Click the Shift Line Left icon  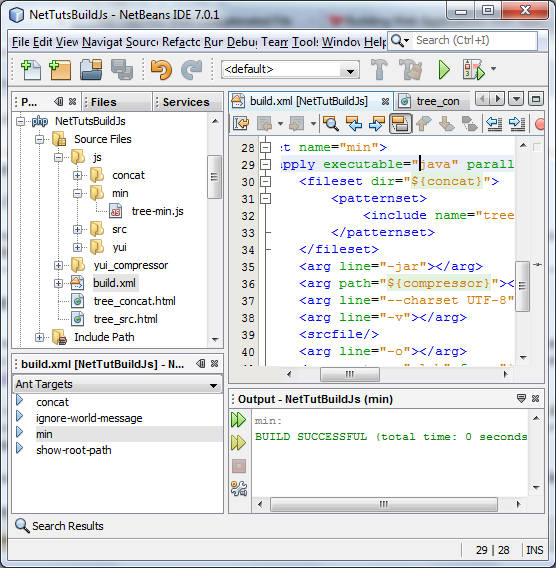point(494,124)
